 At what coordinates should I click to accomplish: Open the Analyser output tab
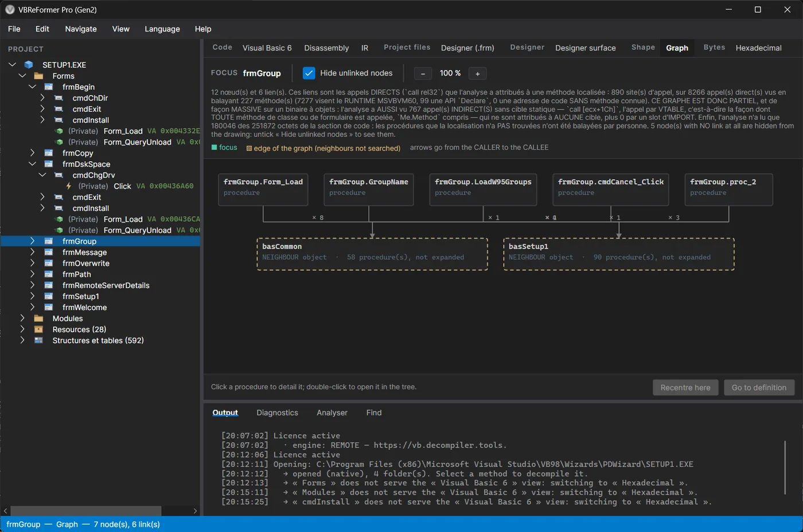332,413
